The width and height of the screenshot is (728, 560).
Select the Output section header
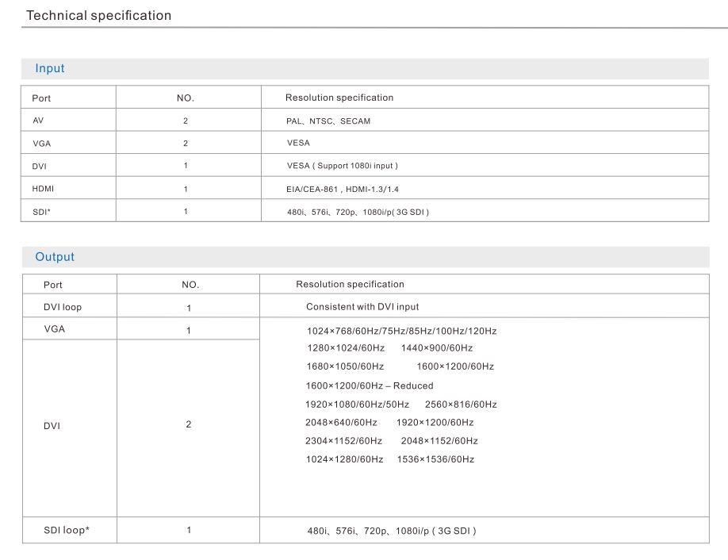55,257
